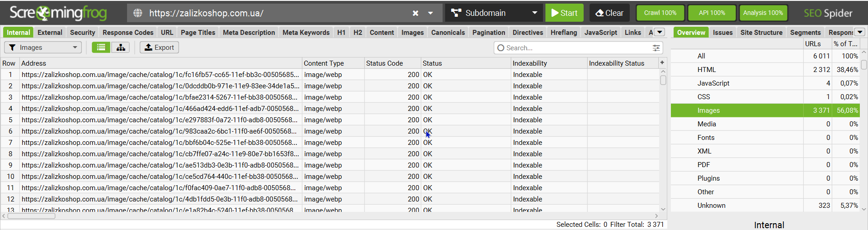Expand the right panel tabs overflow dropdown
868x230 pixels.
860,32
